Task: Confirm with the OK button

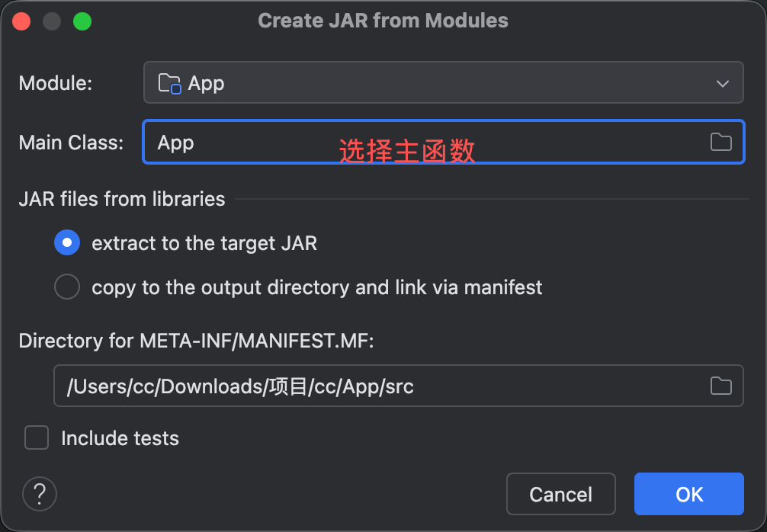Action: [688, 494]
